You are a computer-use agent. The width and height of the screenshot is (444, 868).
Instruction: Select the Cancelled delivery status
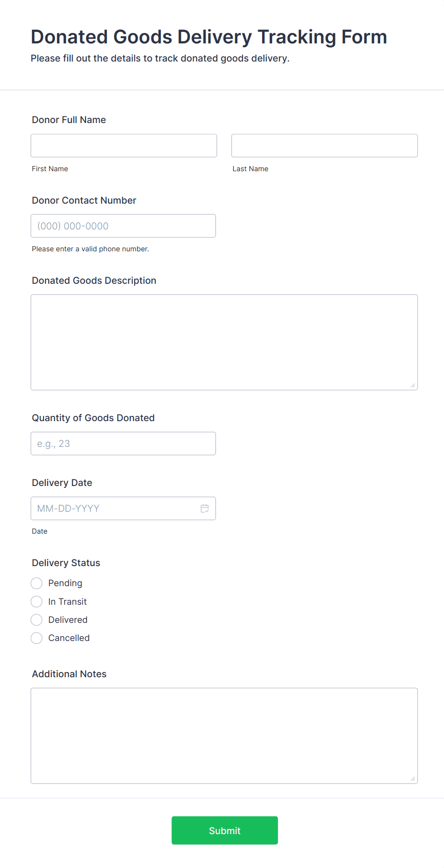pyautogui.click(x=36, y=638)
